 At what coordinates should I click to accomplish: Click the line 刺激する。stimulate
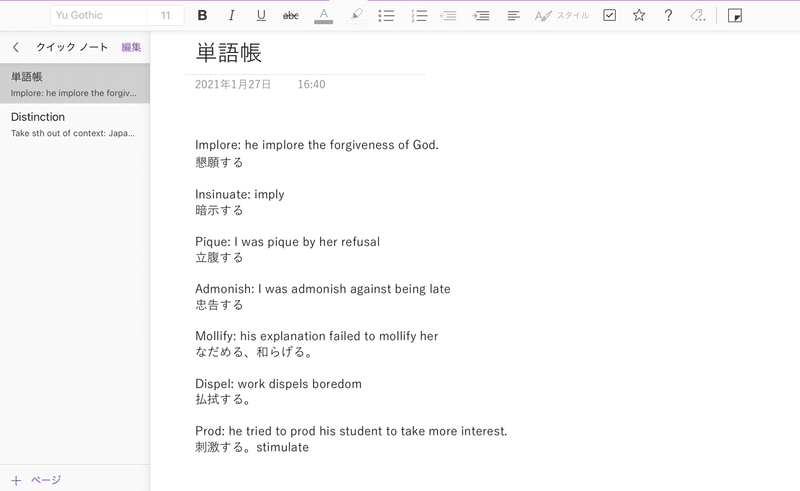[252, 447]
